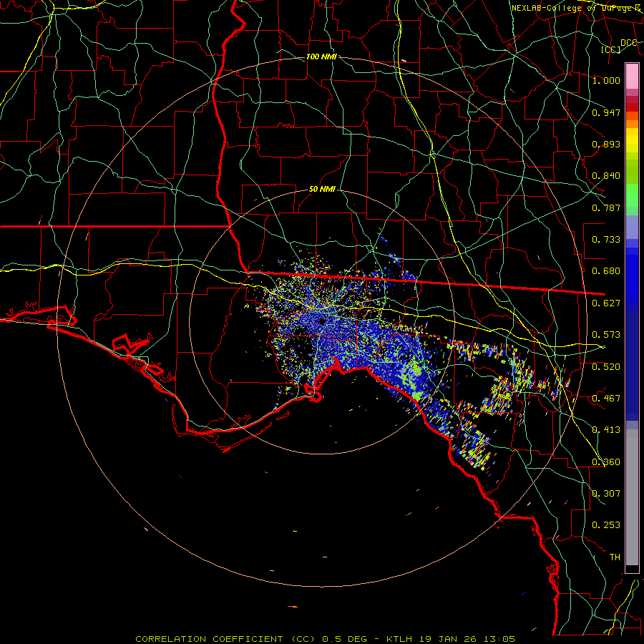Pick the red segment of the color bar
This screenshot has width=644, height=644.
pos(632,107)
